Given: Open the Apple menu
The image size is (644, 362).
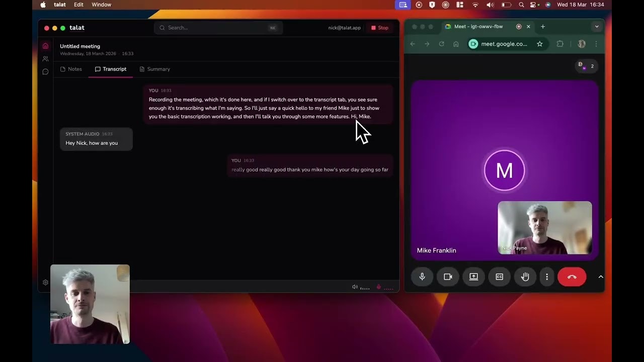Looking at the screenshot, I should click(43, 5).
